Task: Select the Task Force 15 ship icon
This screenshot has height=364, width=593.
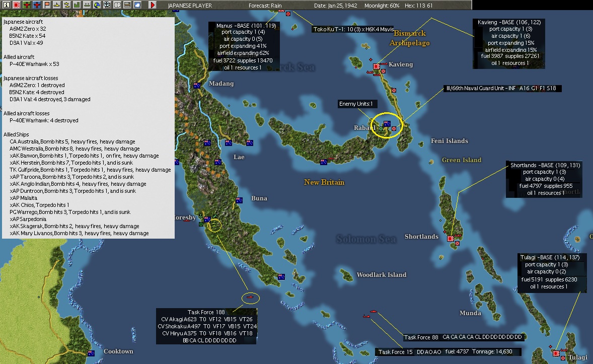Action: tap(366, 316)
